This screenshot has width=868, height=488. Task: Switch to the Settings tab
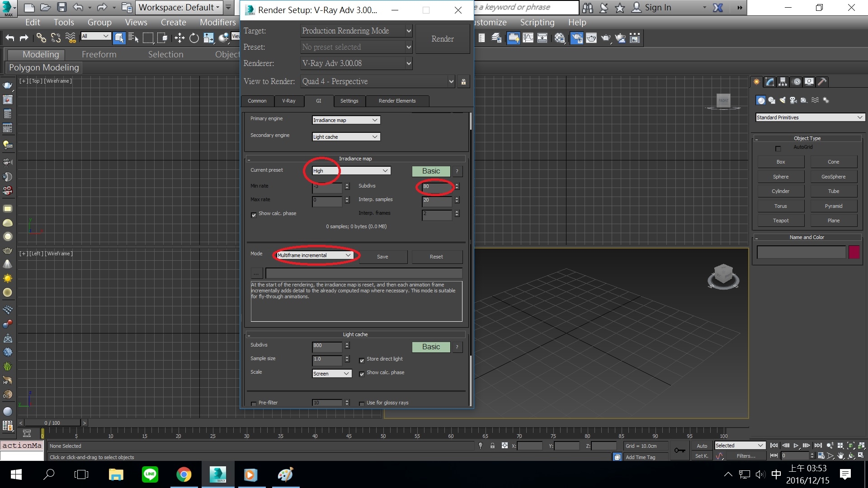click(349, 101)
